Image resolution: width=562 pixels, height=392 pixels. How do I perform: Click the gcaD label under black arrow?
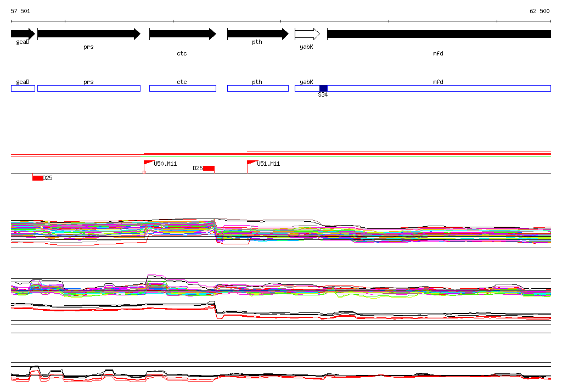pyautogui.click(x=23, y=42)
